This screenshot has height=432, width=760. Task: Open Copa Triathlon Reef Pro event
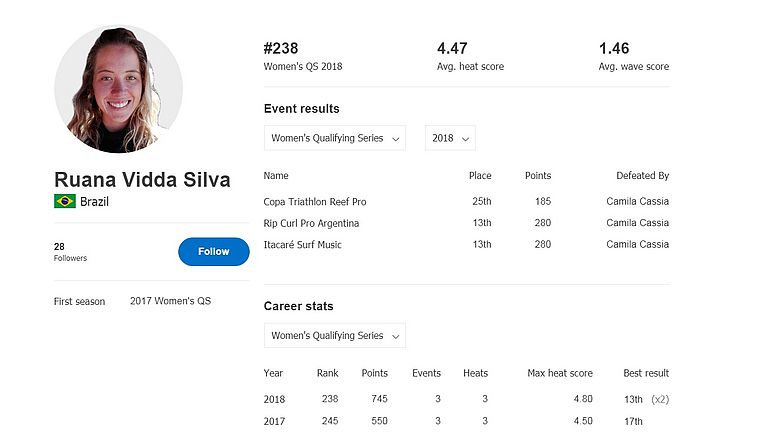tap(314, 201)
